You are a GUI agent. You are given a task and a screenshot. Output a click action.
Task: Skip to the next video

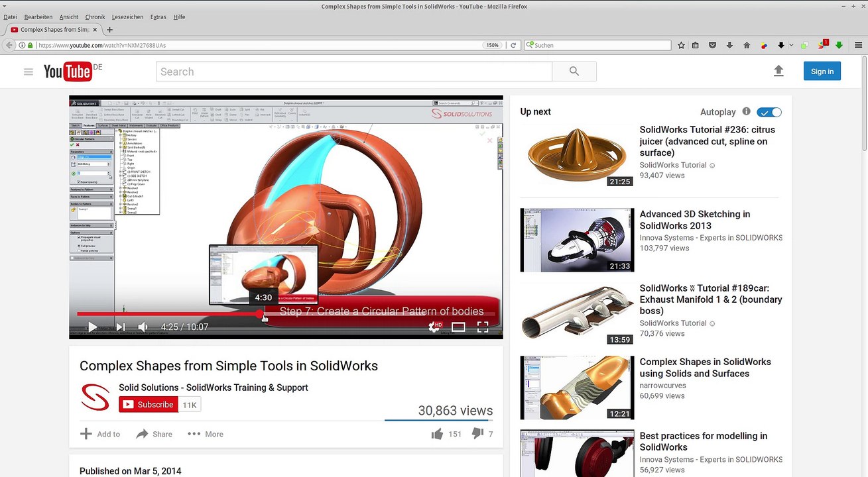(x=120, y=327)
